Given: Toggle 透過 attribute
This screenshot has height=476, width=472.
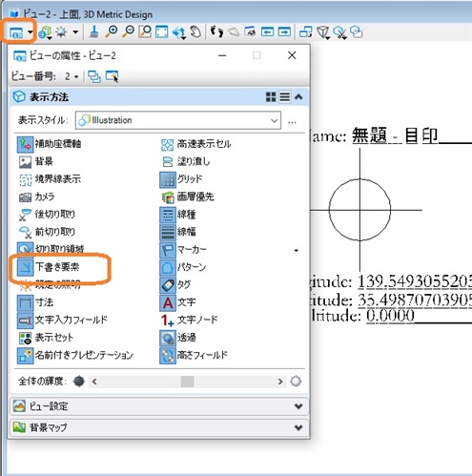Looking at the screenshot, I should point(178,338).
